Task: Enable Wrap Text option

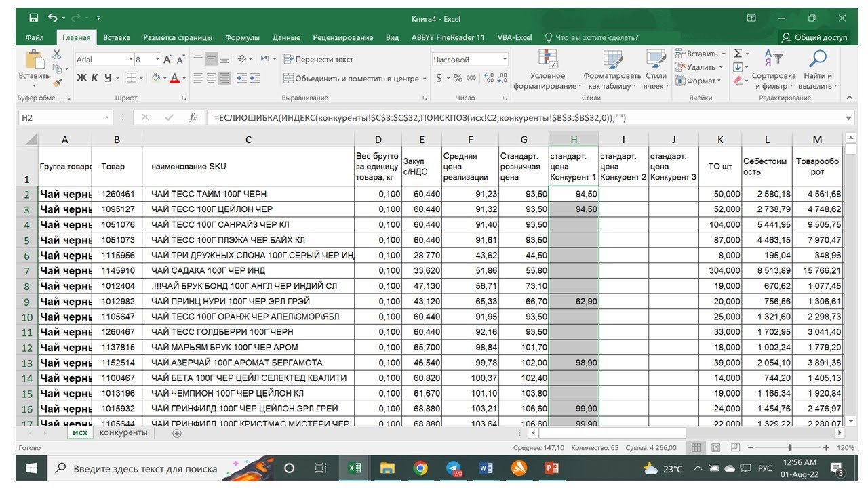Action: pyautogui.click(x=319, y=60)
